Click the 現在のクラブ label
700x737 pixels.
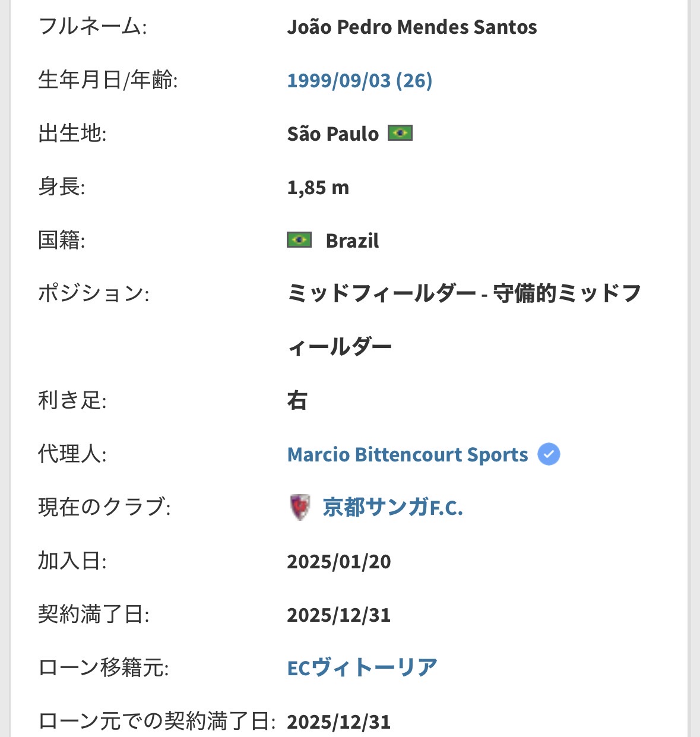104,508
